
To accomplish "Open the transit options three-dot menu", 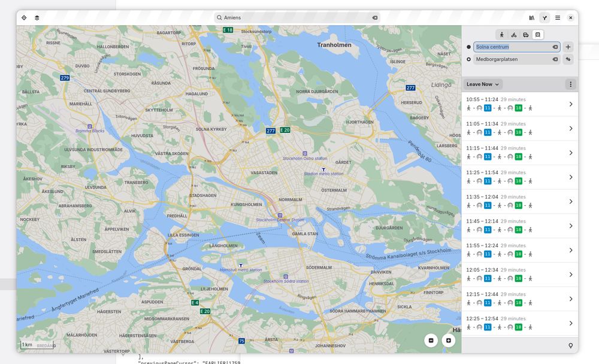I will (x=570, y=84).
